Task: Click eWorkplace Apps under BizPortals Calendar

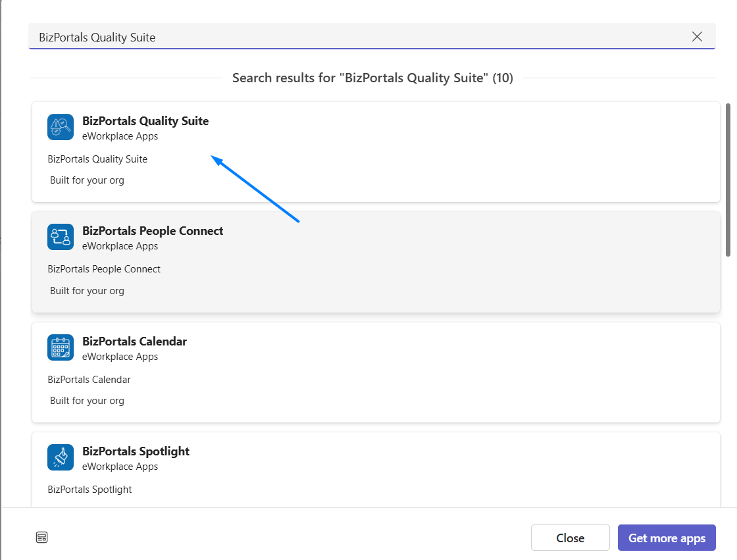Action: coord(120,357)
